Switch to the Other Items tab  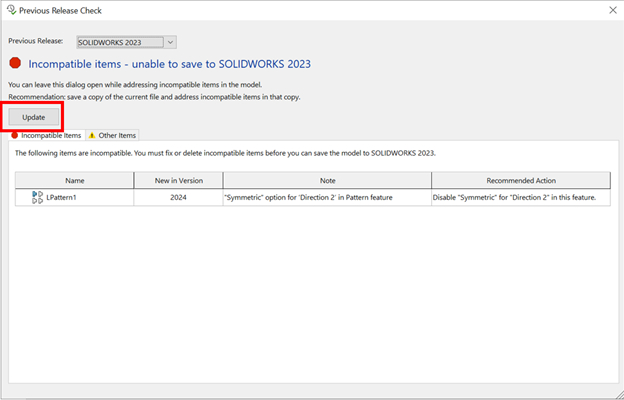(113, 135)
